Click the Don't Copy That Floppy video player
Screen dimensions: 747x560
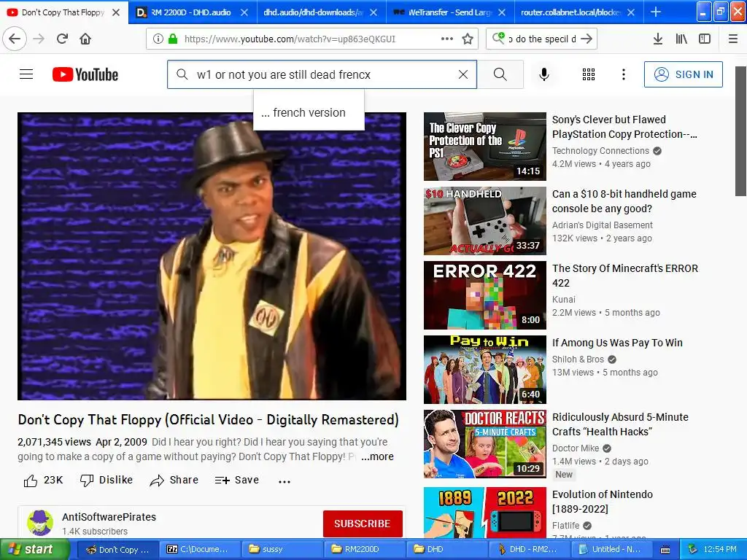click(212, 256)
